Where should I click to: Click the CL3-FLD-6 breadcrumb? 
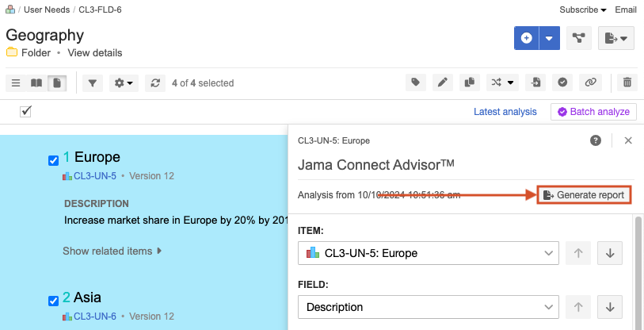click(101, 10)
